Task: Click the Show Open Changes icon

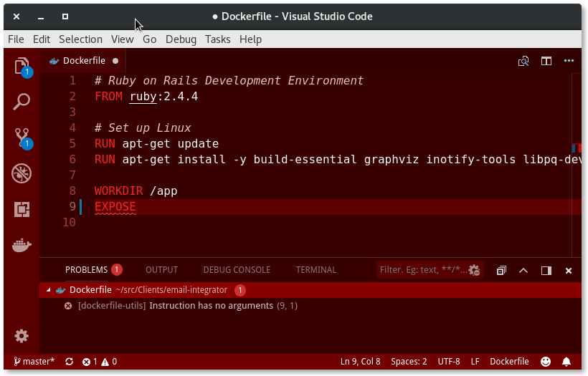Action: coord(523,61)
